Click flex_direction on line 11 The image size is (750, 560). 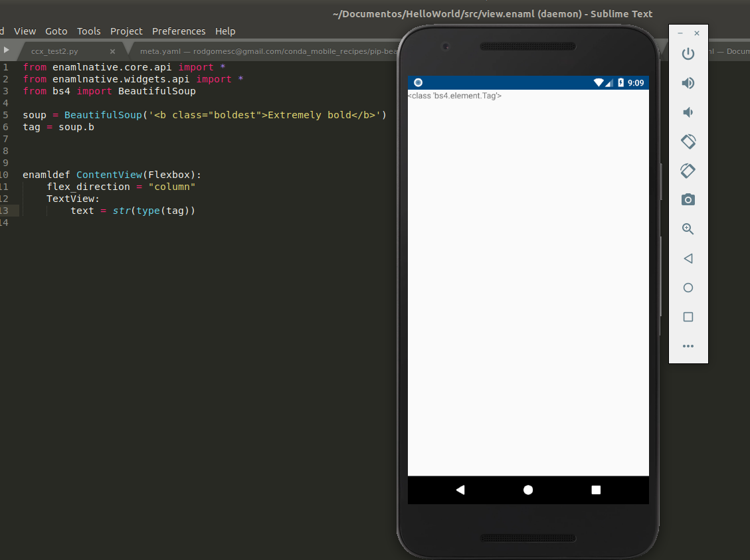point(88,187)
